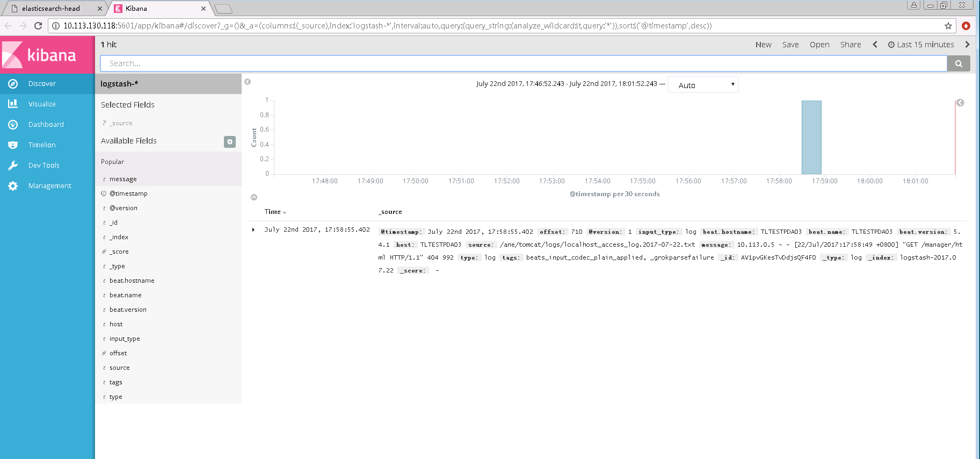
Task: Click the Management gear icon
Action: [x=13, y=186]
